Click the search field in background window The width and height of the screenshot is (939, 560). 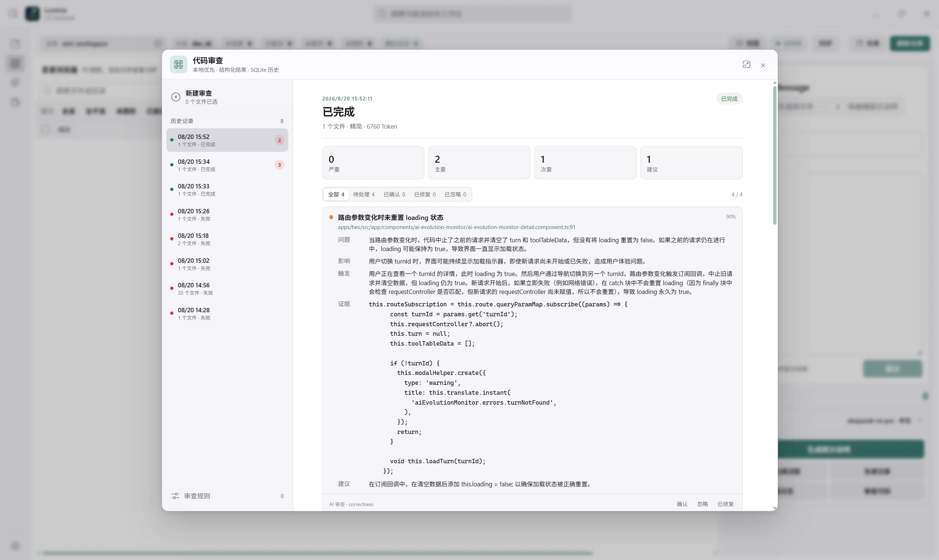click(473, 14)
